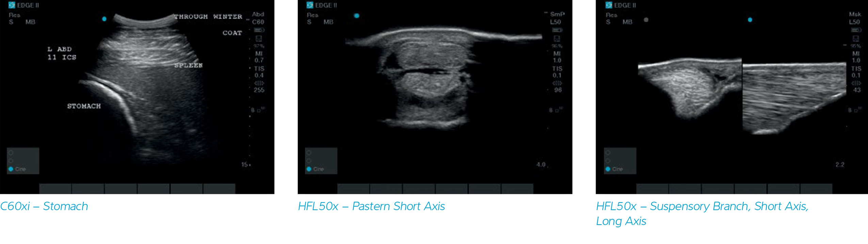Click the blue orientation dot on suspensory scan
This screenshot has width=868, height=244.
[750, 20]
